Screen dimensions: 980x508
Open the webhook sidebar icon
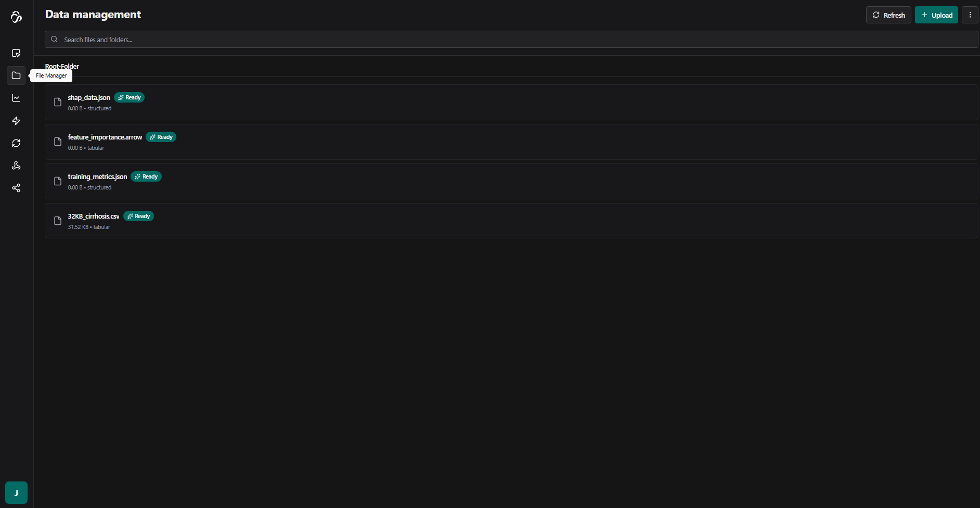(x=16, y=166)
